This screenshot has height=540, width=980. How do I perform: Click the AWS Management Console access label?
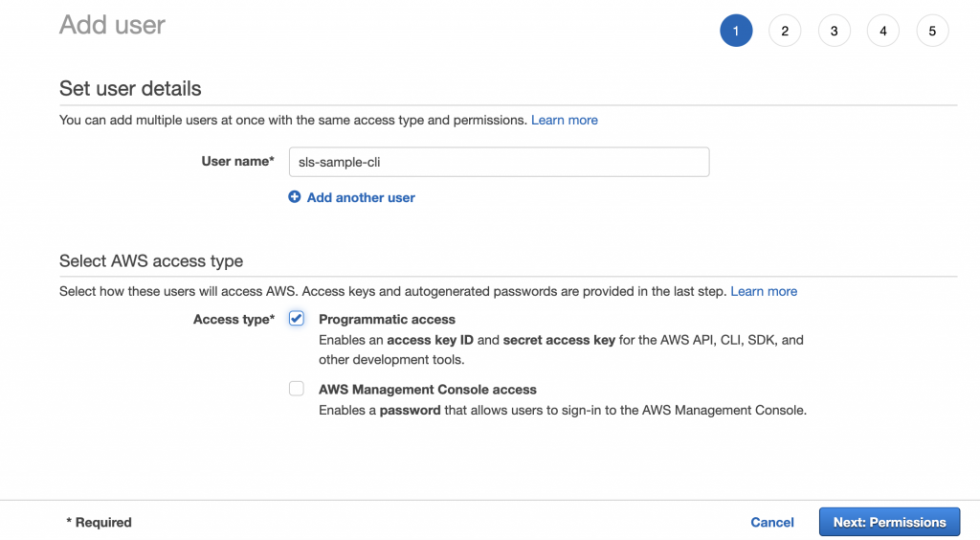(428, 390)
